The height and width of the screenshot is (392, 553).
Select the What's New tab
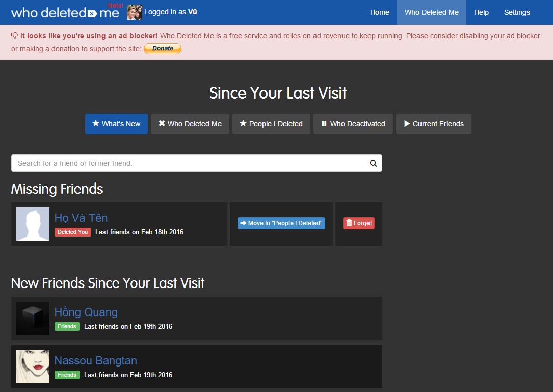[x=116, y=124]
